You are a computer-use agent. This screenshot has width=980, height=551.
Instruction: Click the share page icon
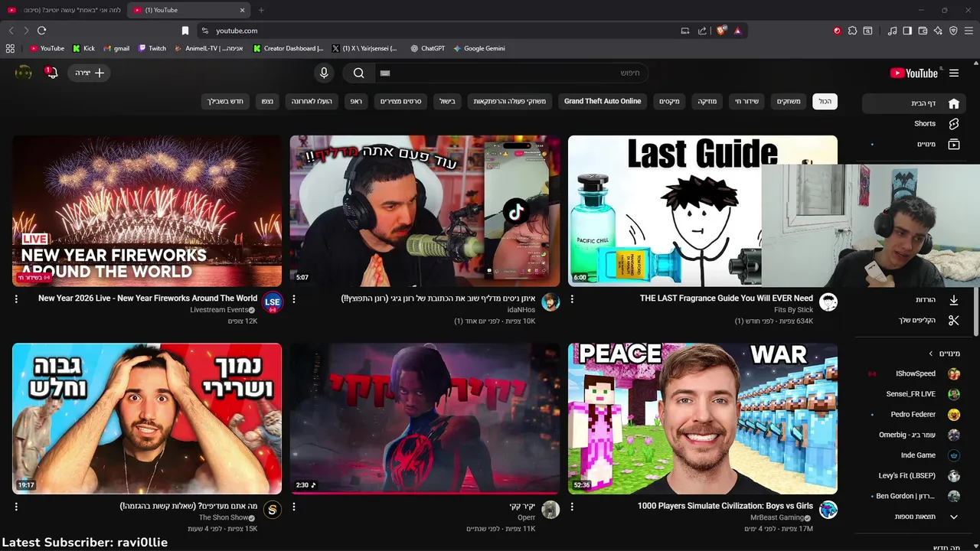click(x=702, y=31)
